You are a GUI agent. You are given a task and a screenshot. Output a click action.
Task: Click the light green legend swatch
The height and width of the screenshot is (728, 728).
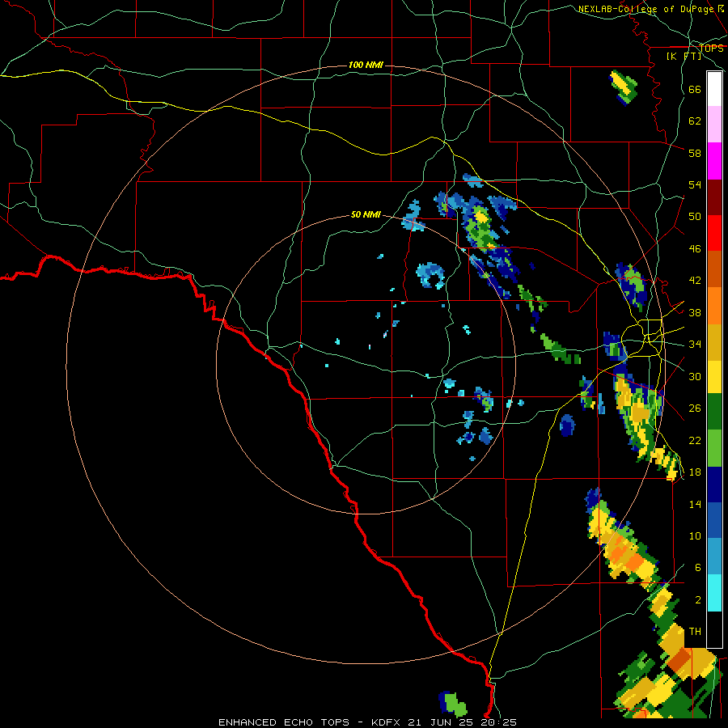(x=714, y=448)
